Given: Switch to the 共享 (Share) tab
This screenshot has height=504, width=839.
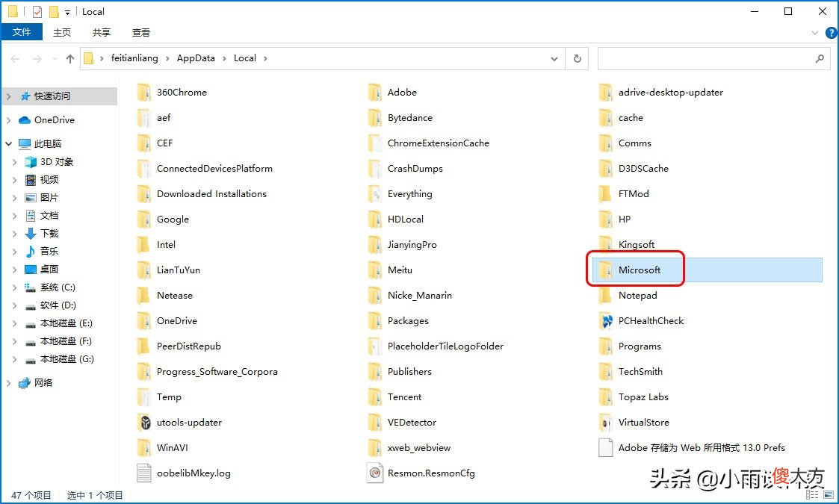Looking at the screenshot, I should point(101,32).
